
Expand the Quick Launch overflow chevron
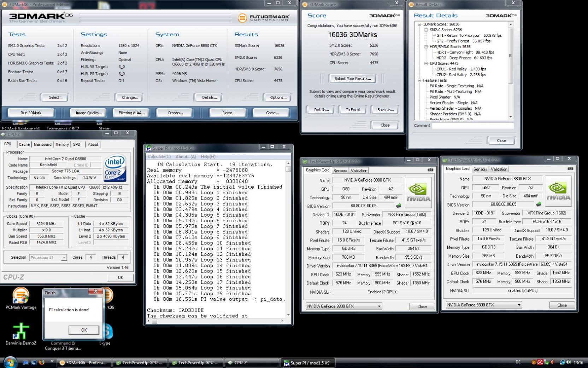[x=52, y=361]
